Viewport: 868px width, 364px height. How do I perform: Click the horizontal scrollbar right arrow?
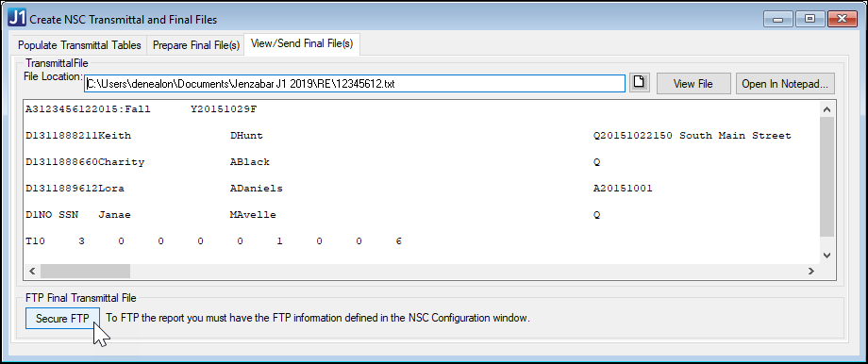(811, 271)
